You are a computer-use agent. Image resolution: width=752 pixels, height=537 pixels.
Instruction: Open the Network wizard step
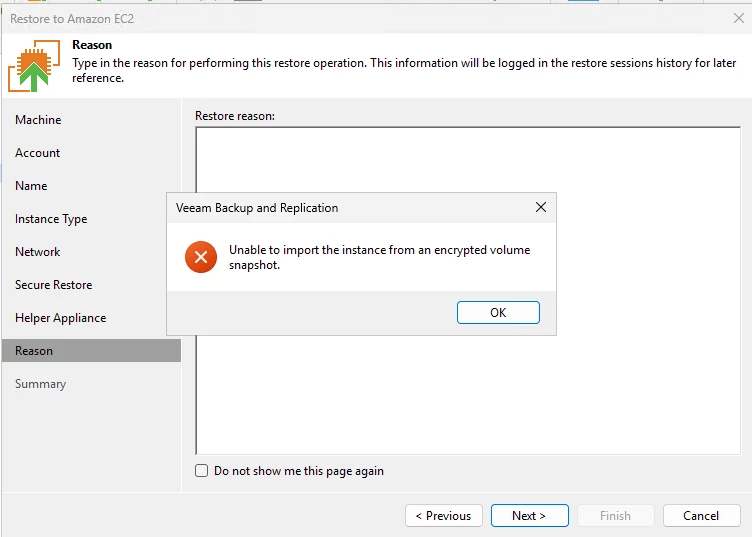pos(38,252)
